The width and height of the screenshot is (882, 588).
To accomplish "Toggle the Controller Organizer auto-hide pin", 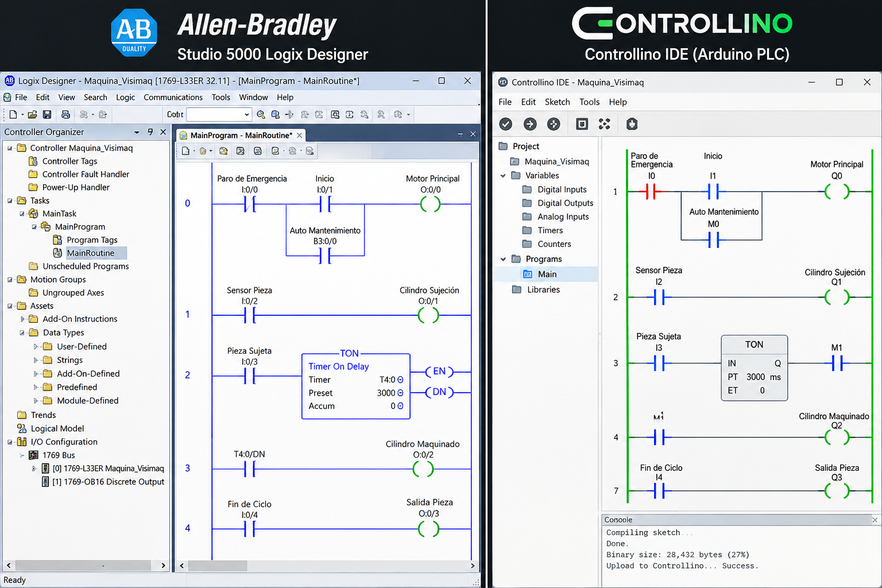I will 150,132.
